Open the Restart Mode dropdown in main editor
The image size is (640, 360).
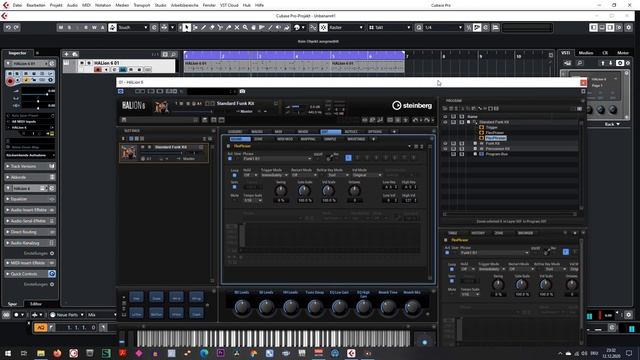(x=303, y=175)
